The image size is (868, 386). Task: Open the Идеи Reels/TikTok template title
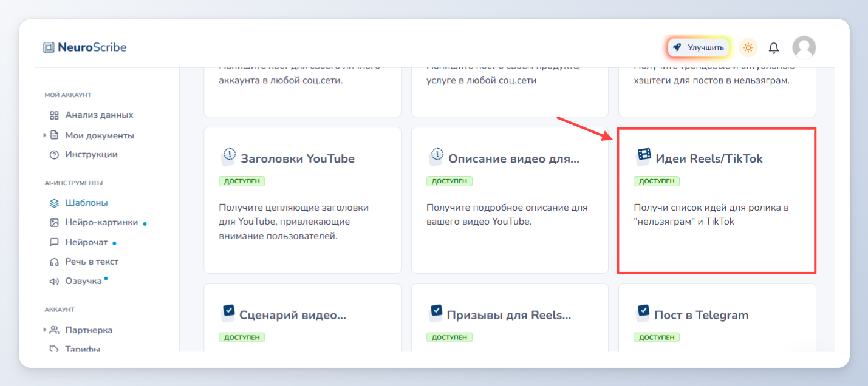pyautogui.click(x=709, y=159)
